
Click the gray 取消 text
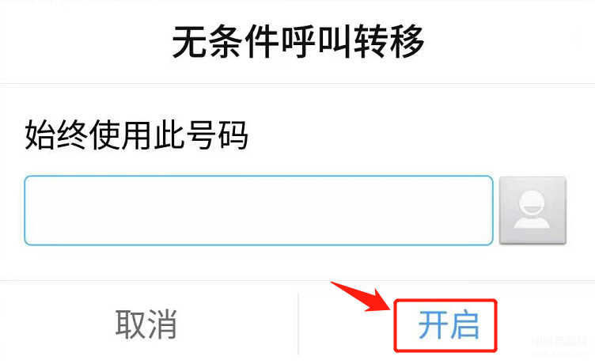point(146,324)
